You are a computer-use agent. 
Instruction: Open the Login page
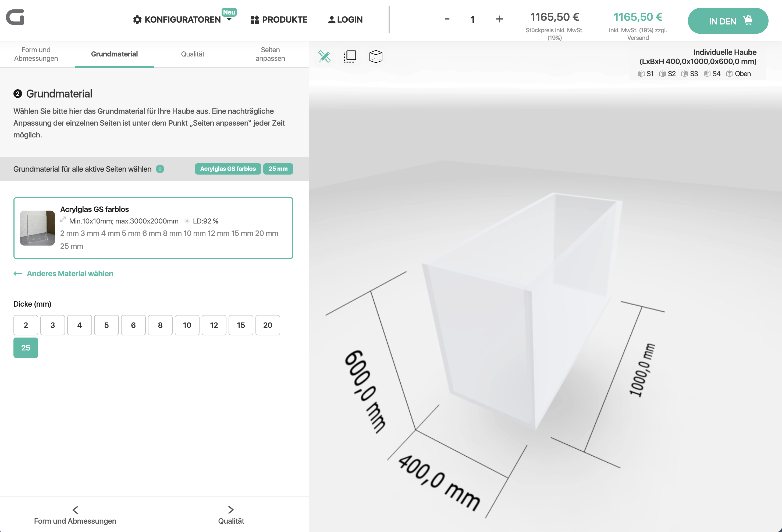tap(346, 20)
